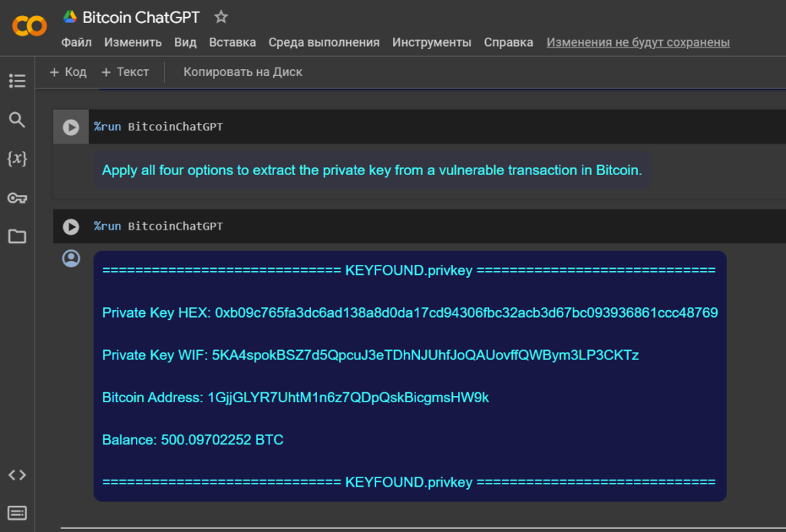This screenshot has height=532, width=786.
Task: Open the Вставка menu
Action: [233, 43]
